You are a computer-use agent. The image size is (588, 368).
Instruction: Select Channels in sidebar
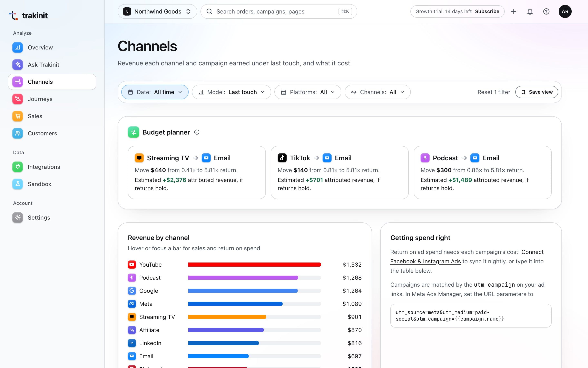point(52,82)
